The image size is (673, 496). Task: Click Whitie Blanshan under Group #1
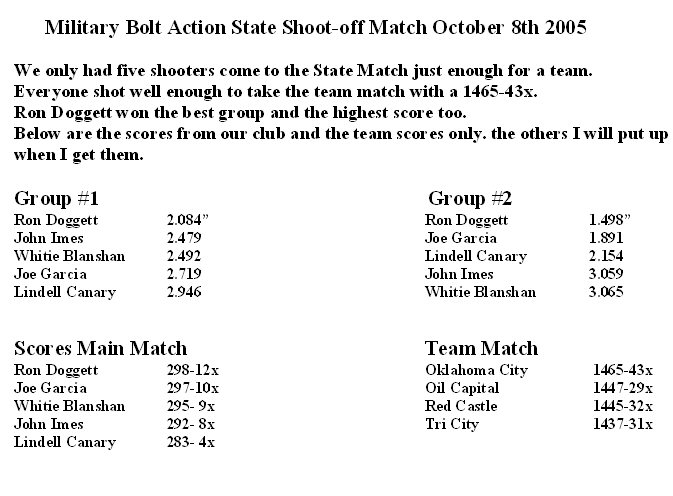coord(69,255)
